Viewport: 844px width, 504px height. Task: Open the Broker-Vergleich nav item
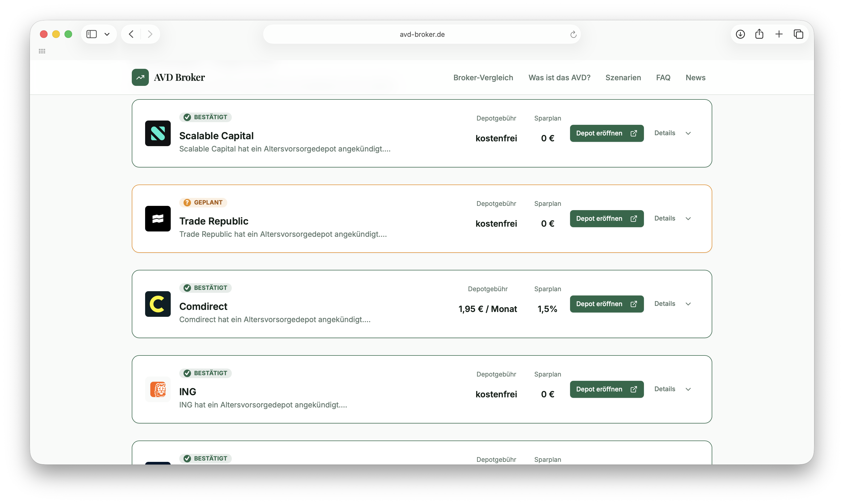[x=483, y=77]
